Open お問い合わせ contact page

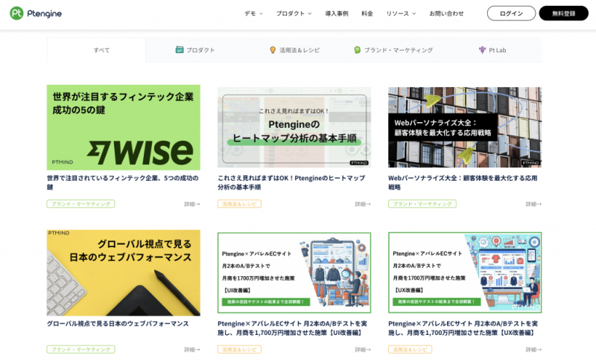pyautogui.click(x=446, y=13)
